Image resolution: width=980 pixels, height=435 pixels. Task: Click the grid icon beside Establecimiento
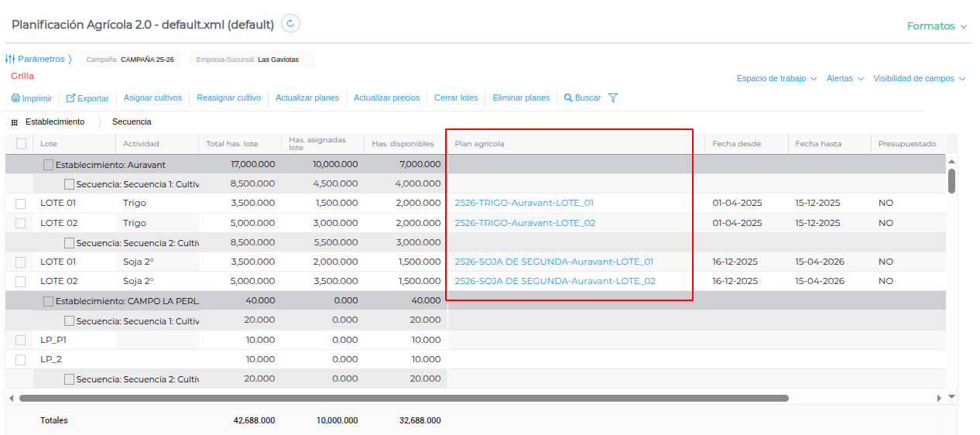15,122
